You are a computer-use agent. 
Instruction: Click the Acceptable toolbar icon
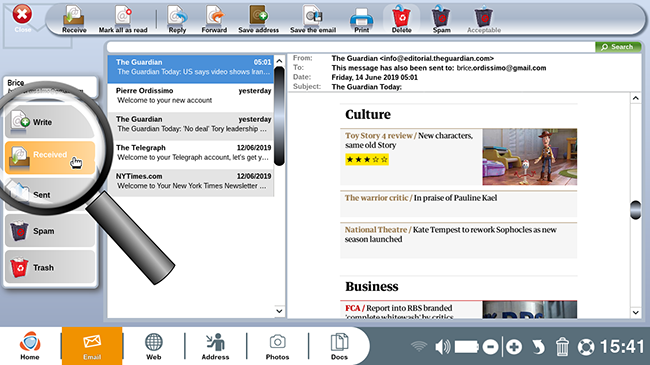click(484, 19)
